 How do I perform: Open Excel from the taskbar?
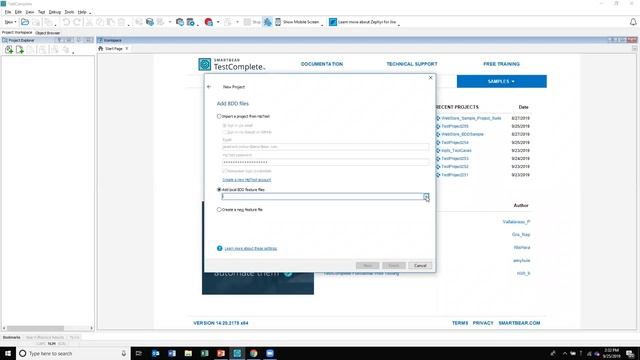[204, 353]
